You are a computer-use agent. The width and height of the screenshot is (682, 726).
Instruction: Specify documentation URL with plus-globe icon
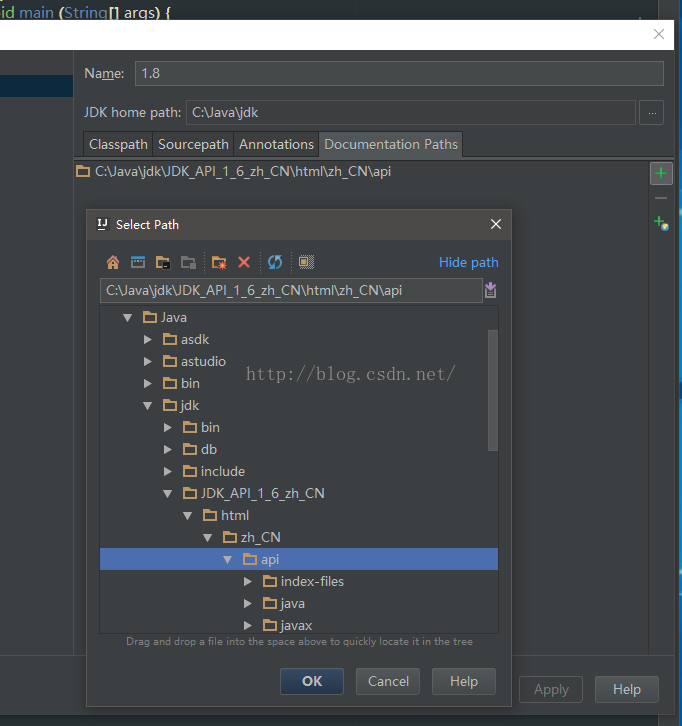[x=661, y=223]
